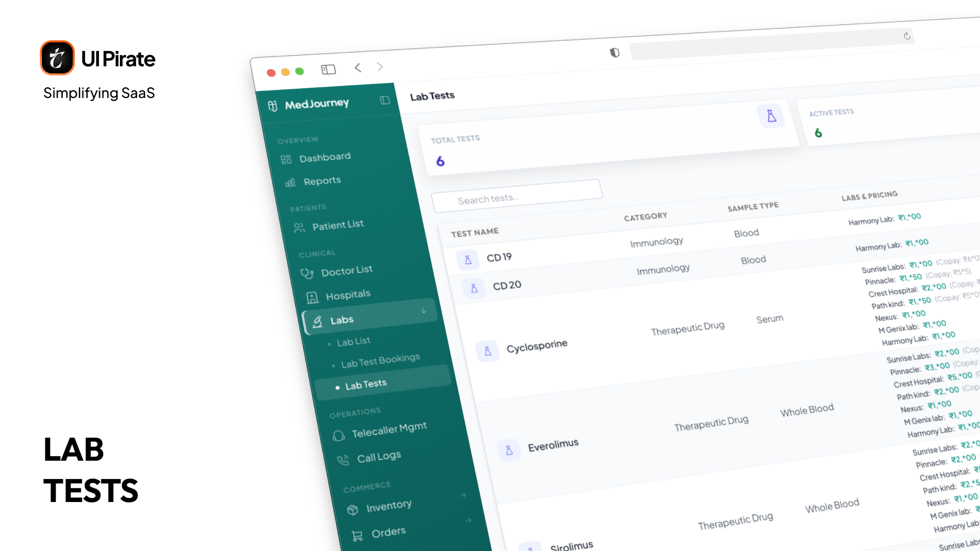
Task: Click the CATEGORY column header
Action: (645, 217)
